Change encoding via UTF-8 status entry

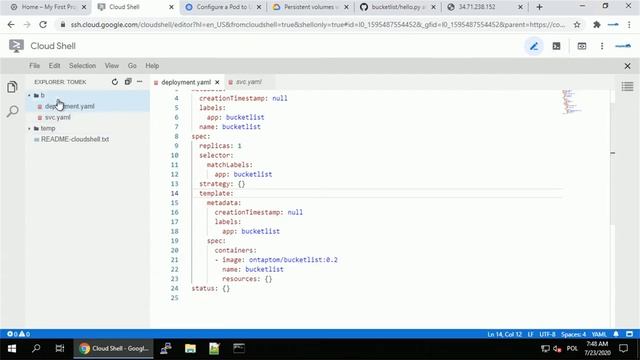pos(547,334)
